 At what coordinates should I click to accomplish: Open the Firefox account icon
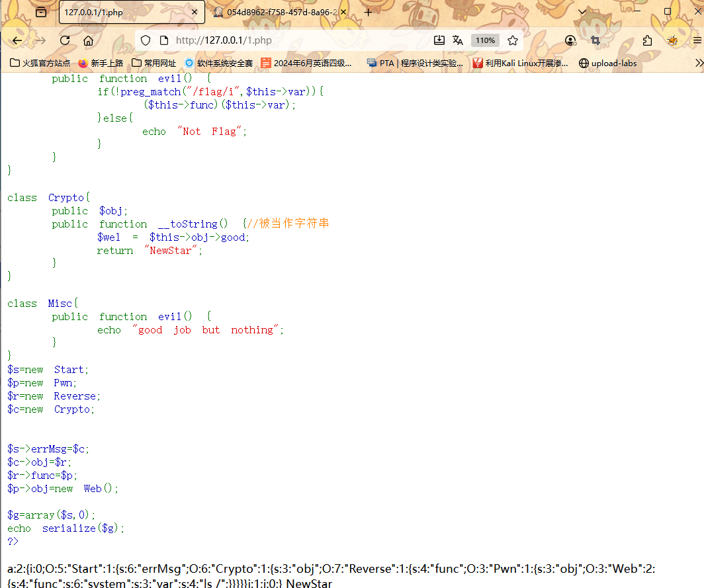tap(570, 40)
